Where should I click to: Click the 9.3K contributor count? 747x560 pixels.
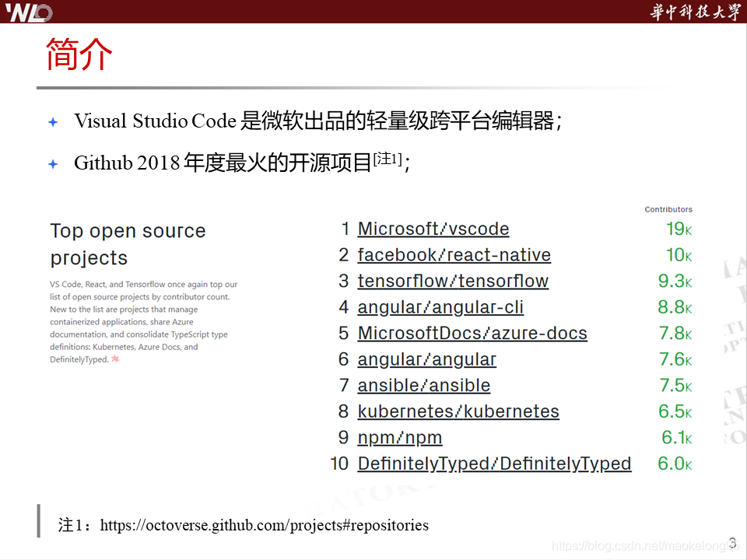(675, 282)
